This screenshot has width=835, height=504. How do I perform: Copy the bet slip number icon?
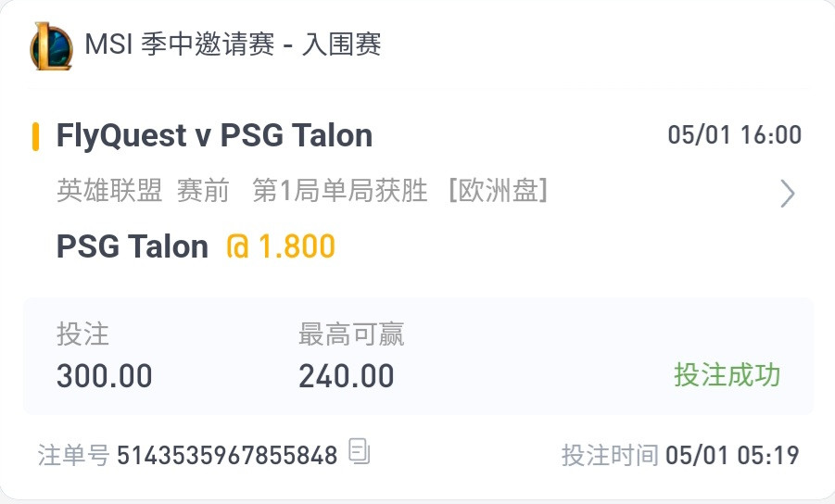click(359, 451)
